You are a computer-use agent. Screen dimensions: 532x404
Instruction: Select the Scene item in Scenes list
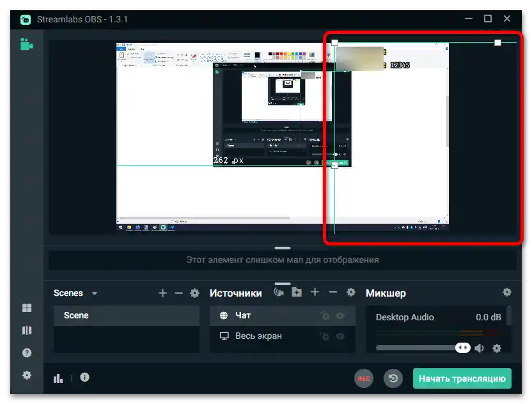tap(127, 316)
